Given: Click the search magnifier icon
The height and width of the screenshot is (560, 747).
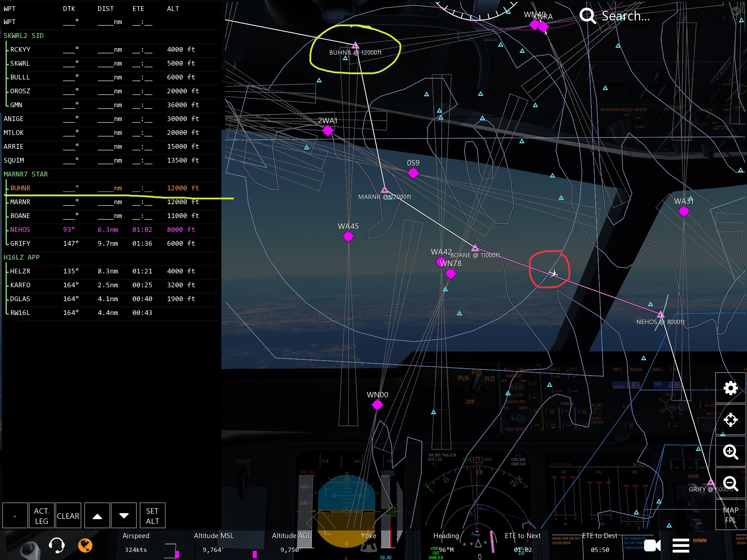Looking at the screenshot, I should pos(587,16).
